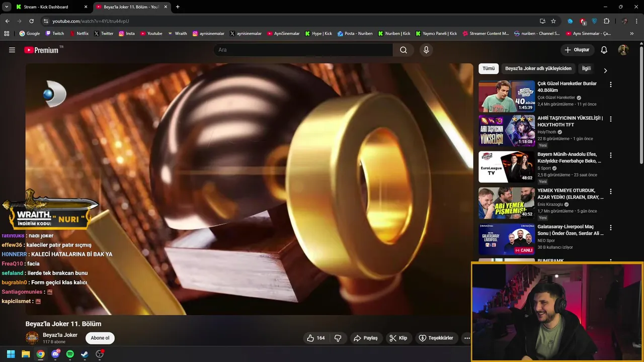
Task: Open more actions under the video
Action: pos(467,338)
